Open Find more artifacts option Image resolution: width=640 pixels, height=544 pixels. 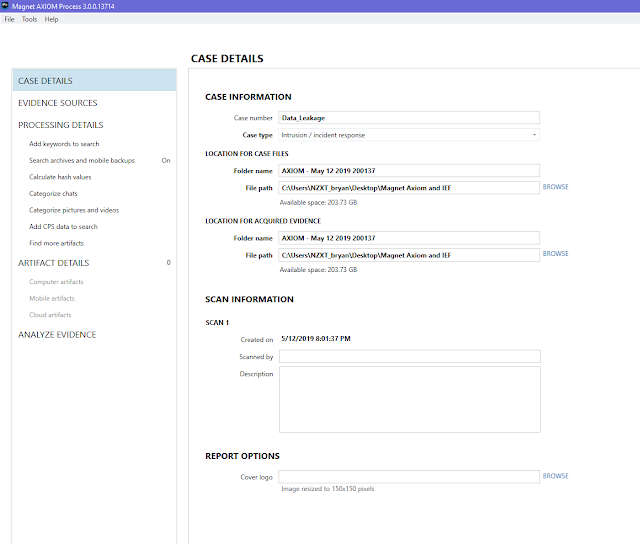click(56, 243)
